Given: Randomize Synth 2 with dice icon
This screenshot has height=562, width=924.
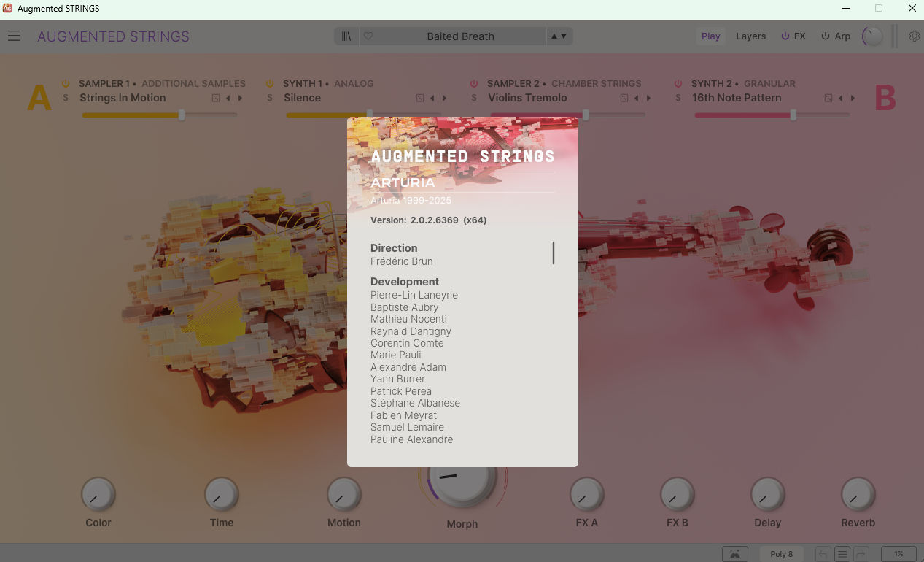Looking at the screenshot, I should tap(828, 98).
